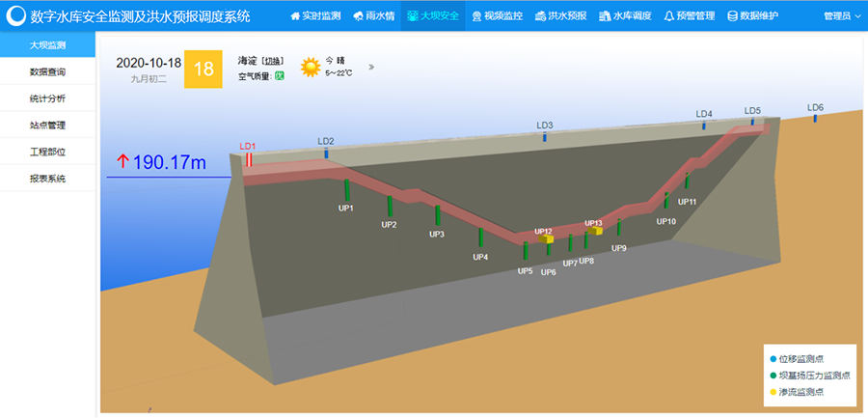This screenshot has width=868, height=418.
Task: Expand weather forecast with double-chevron arrow
Action: coord(371,68)
